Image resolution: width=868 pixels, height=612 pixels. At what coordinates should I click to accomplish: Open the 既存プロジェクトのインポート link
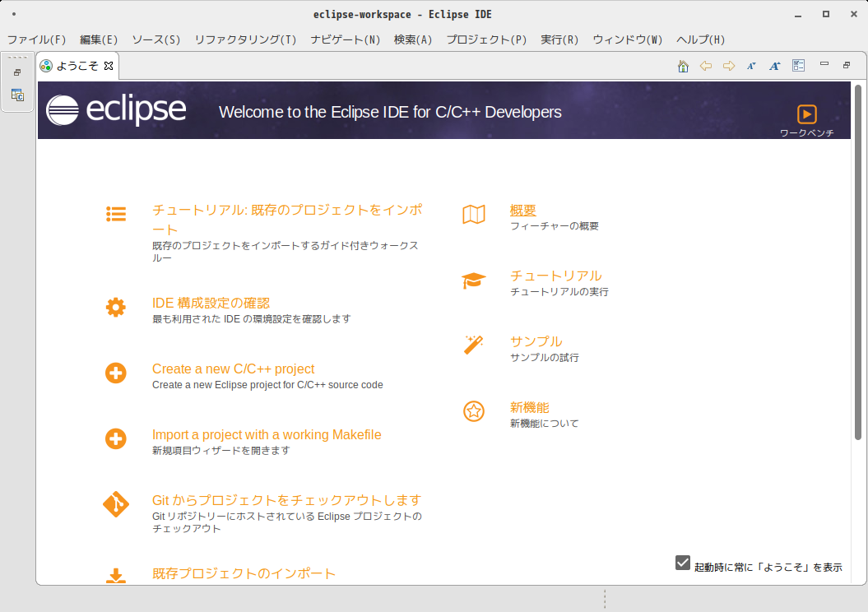point(244,573)
